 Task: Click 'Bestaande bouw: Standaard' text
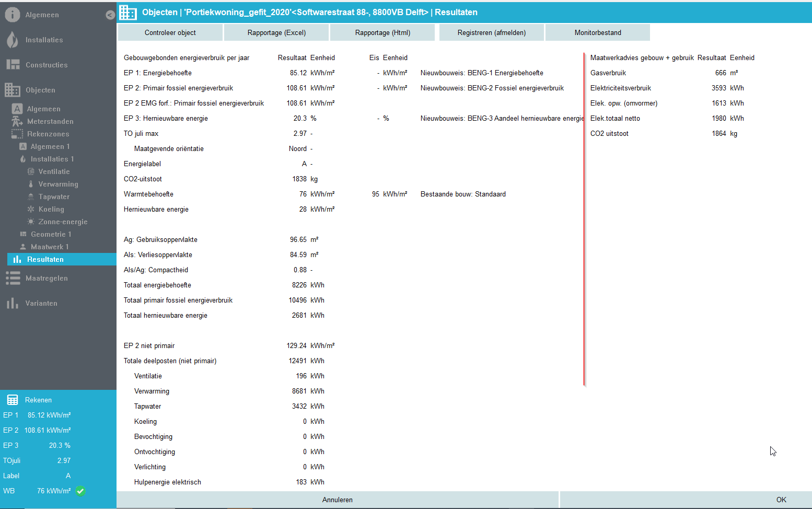click(463, 194)
